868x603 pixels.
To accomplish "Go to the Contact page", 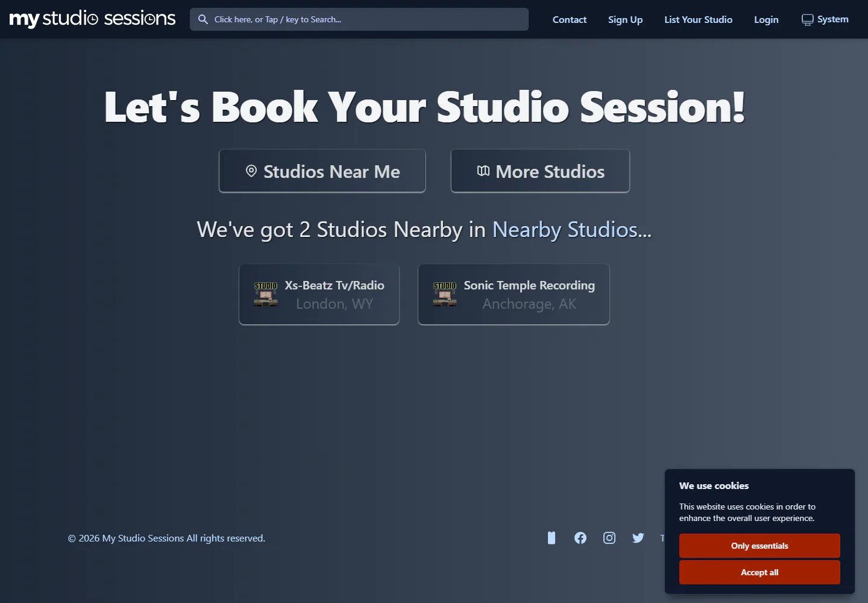I will [x=570, y=19].
